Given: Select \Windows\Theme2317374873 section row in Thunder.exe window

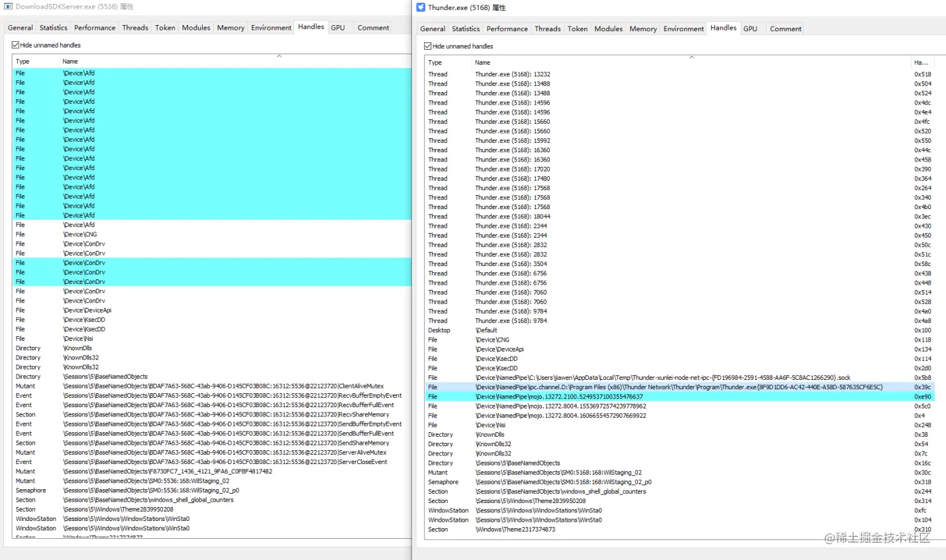Looking at the screenshot, I should [x=679, y=530].
